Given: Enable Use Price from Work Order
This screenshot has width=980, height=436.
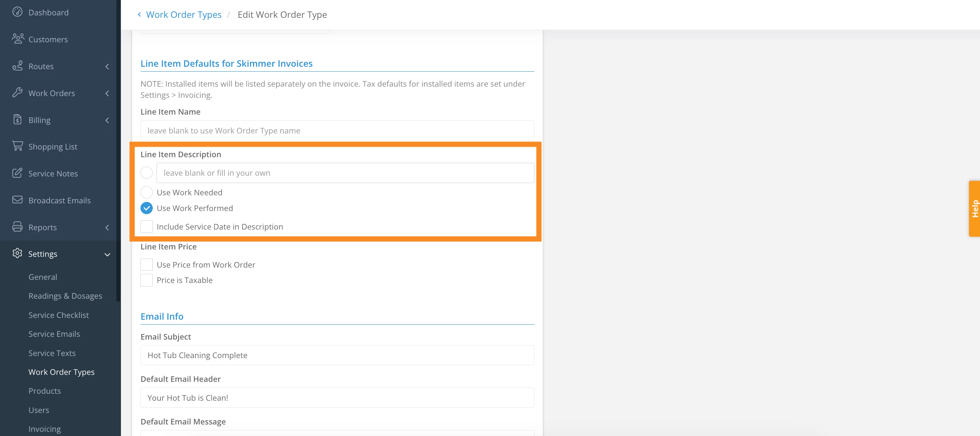Looking at the screenshot, I should click(x=146, y=264).
